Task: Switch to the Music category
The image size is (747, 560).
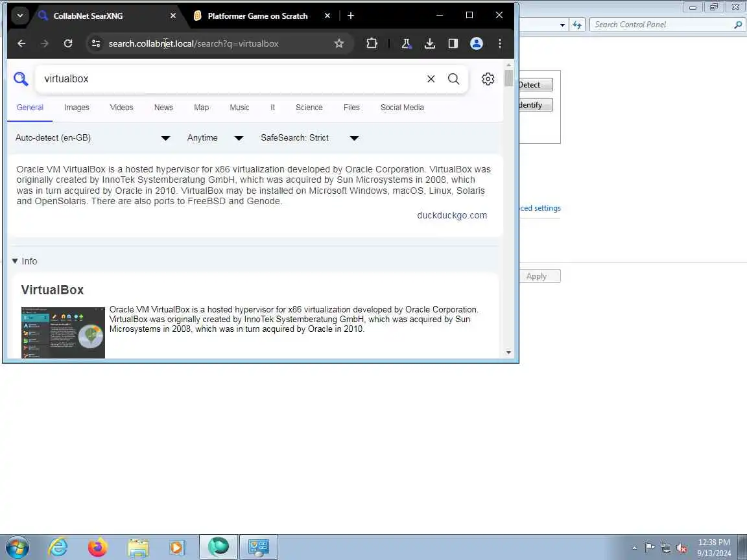Action: click(240, 108)
